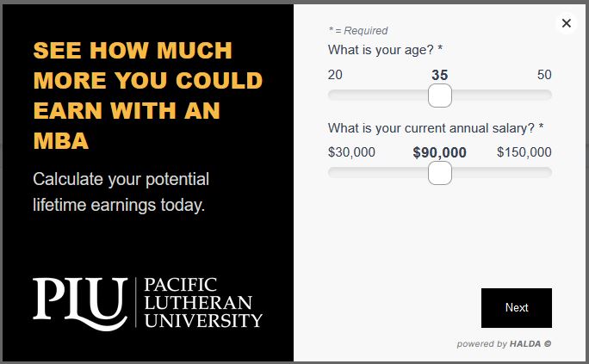Click the Pacific Lutheran University wordmark
Screen dimensions: 589x364
point(203,302)
